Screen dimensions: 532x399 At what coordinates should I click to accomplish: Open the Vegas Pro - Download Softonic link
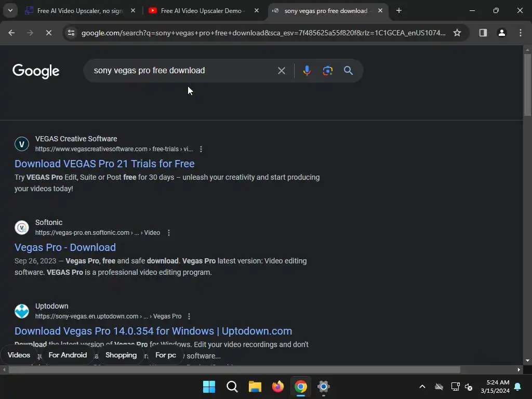[65, 247]
